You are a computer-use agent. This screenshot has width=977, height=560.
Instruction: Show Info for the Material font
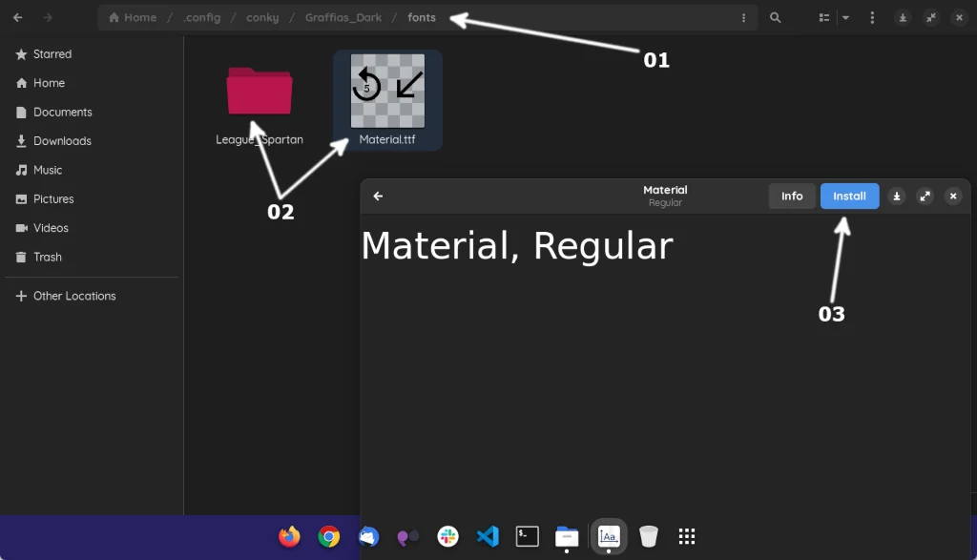click(791, 196)
